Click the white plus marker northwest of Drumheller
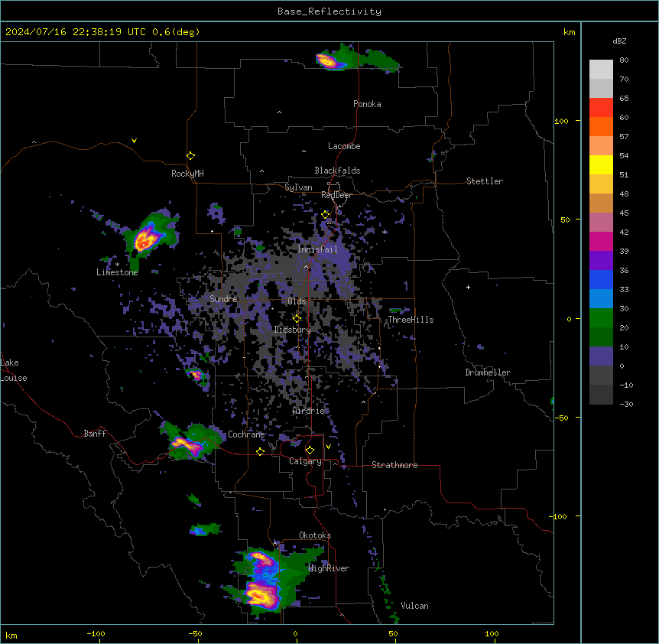This screenshot has width=659, height=644. coord(468,287)
